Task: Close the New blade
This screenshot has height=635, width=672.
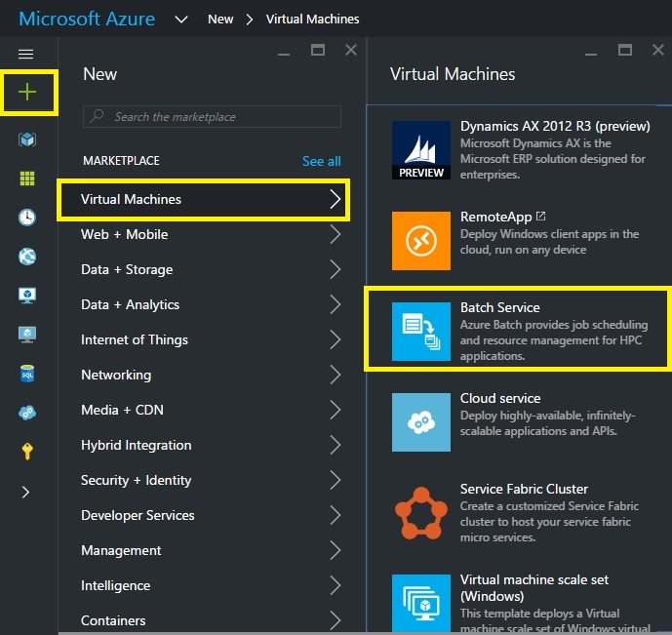Action: click(x=351, y=50)
